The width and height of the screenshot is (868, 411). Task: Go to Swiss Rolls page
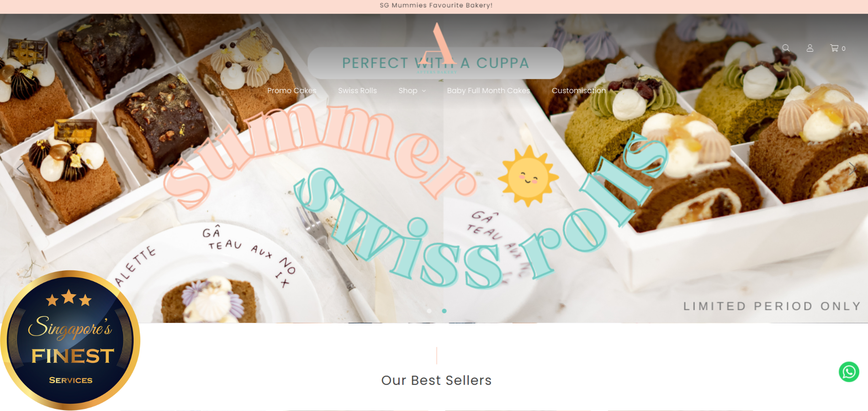357,90
